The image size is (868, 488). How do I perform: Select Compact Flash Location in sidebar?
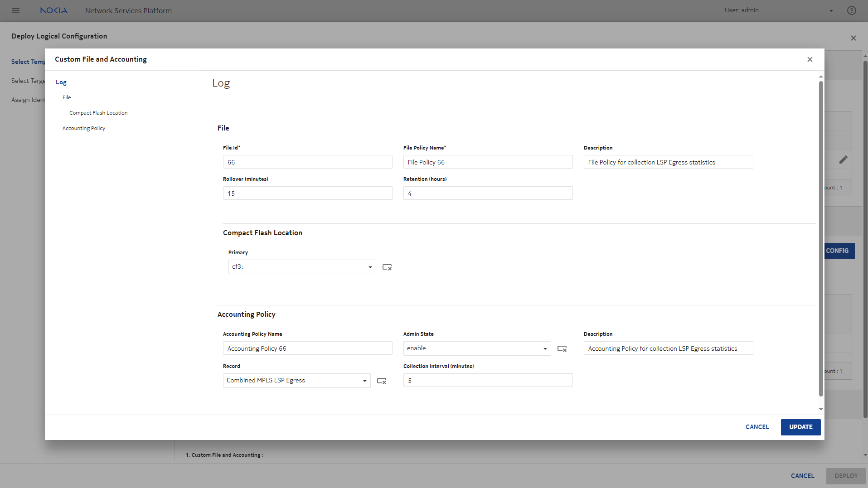point(98,113)
